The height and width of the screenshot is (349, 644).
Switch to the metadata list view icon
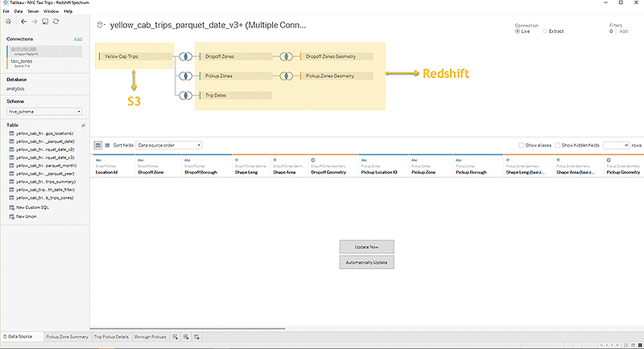point(107,146)
